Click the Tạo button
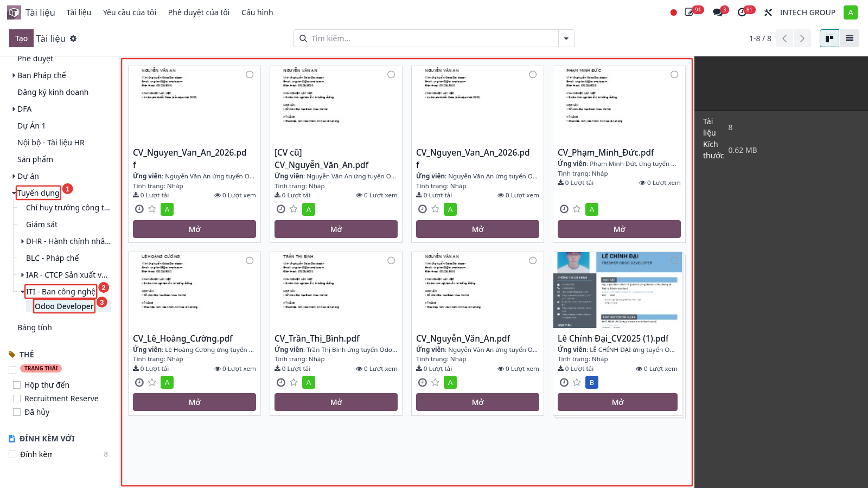Screen dimensions: 868x488 pos(21,38)
